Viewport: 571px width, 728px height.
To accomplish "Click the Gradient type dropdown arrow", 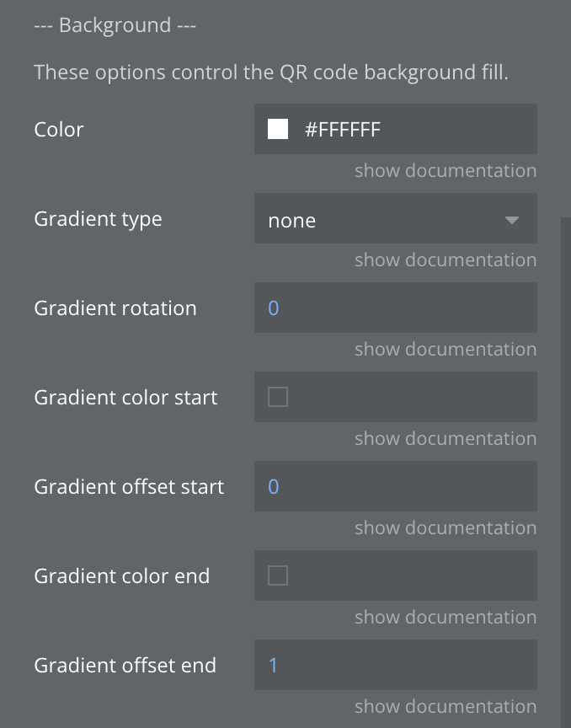I will [511, 221].
